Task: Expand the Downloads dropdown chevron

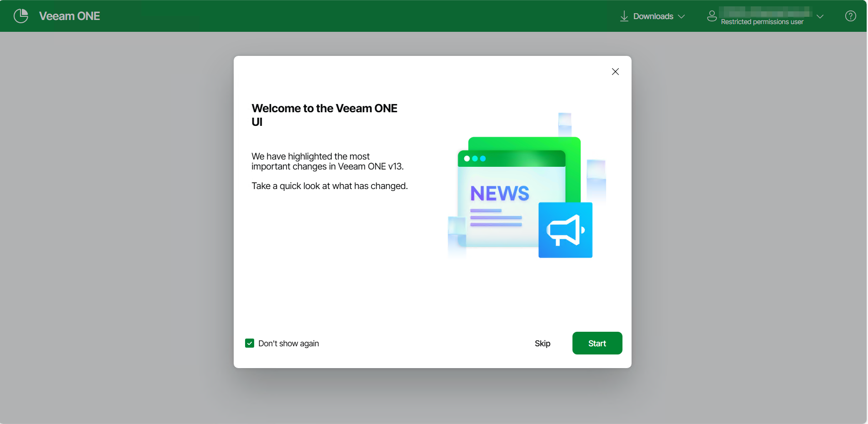Action: click(681, 16)
